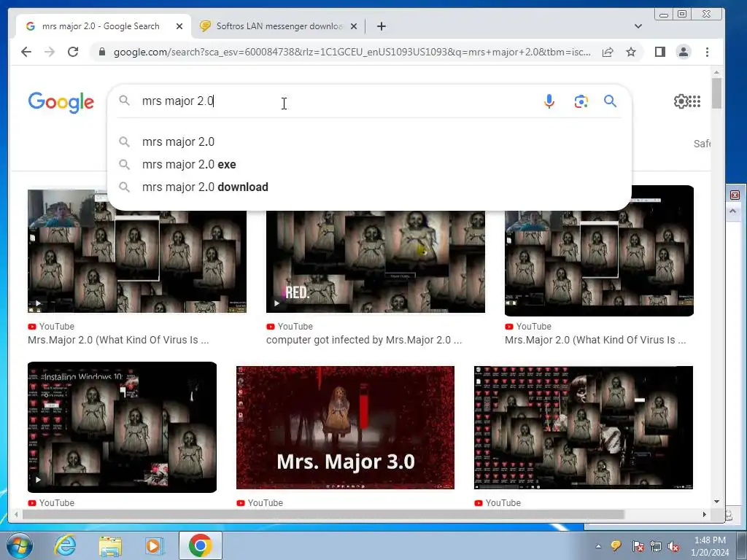Viewport: 747px width, 560px height.
Task: Open the Windows Start menu
Action: pos(20,545)
